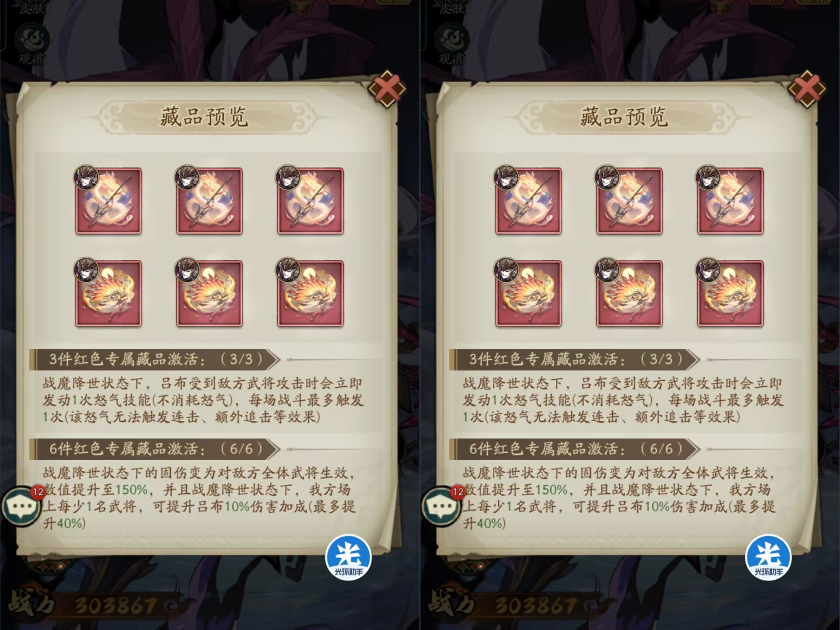The height and width of the screenshot is (630, 840).
Task: Select middle phoenix fan item in left panel
Action: pos(209,294)
